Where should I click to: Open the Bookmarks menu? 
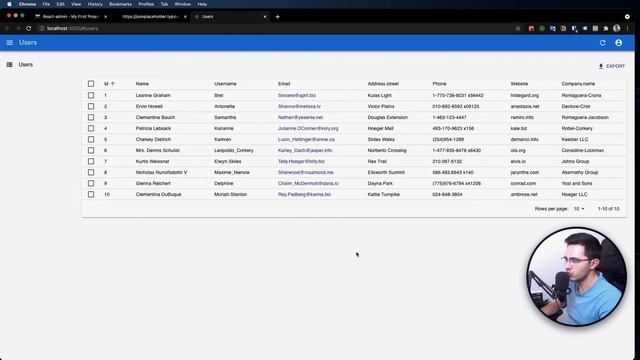coord(120,4)
